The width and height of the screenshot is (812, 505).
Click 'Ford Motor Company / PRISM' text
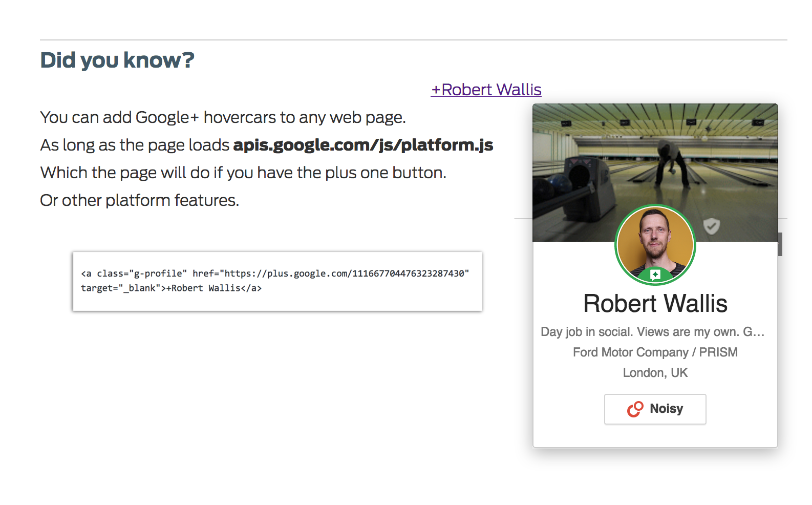point(655,352)
